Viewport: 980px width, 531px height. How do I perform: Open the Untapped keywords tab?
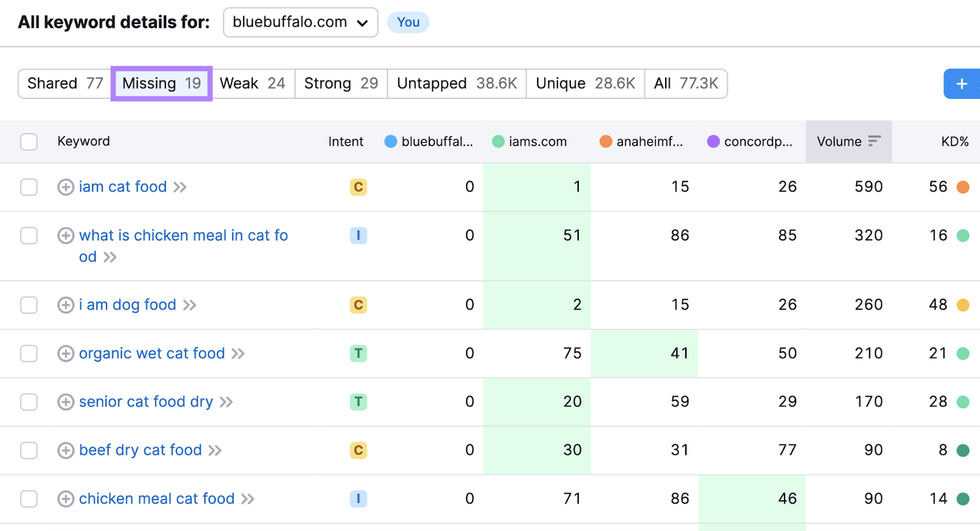click(456, 83)
